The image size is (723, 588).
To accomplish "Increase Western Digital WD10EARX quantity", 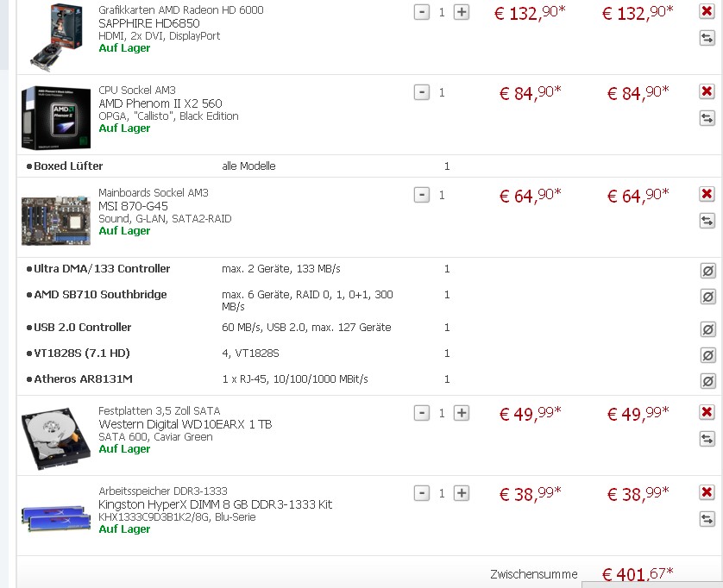I will pyautogui.click(x=462, y=413).
